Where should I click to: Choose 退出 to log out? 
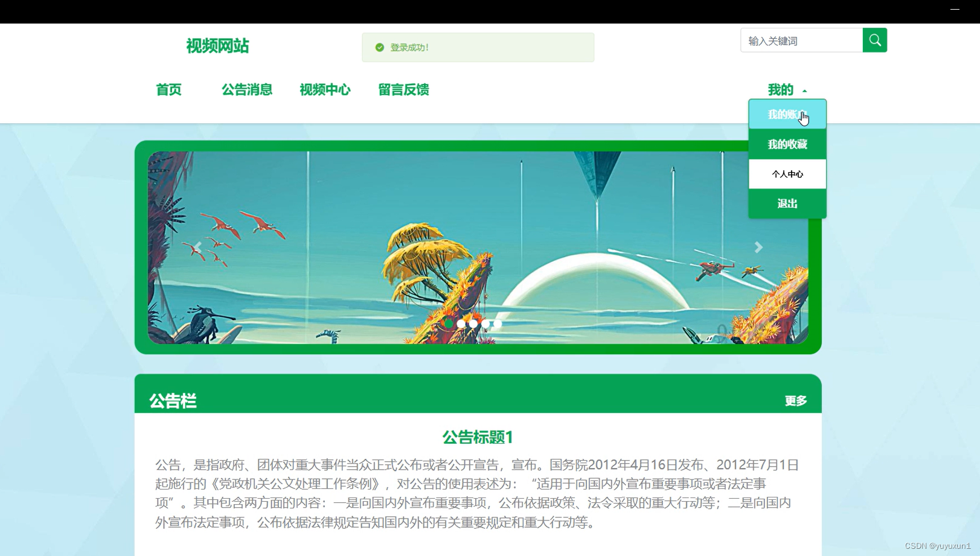(787, 203)
